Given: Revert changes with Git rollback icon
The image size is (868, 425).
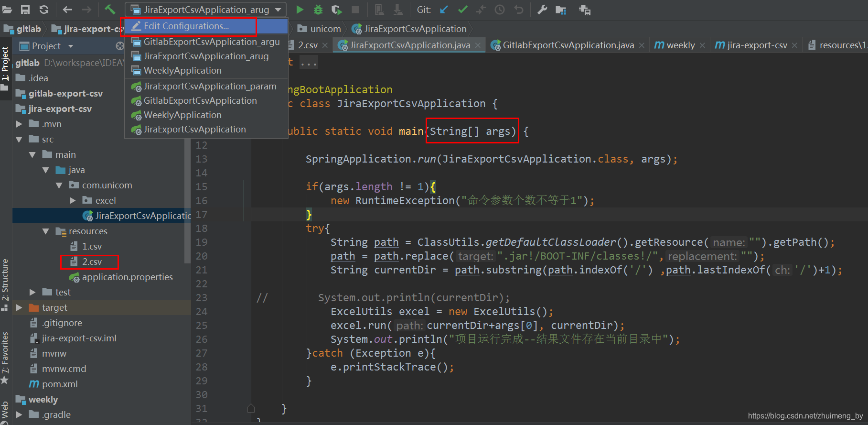Looking at the screenshot, I should [519, 10].
